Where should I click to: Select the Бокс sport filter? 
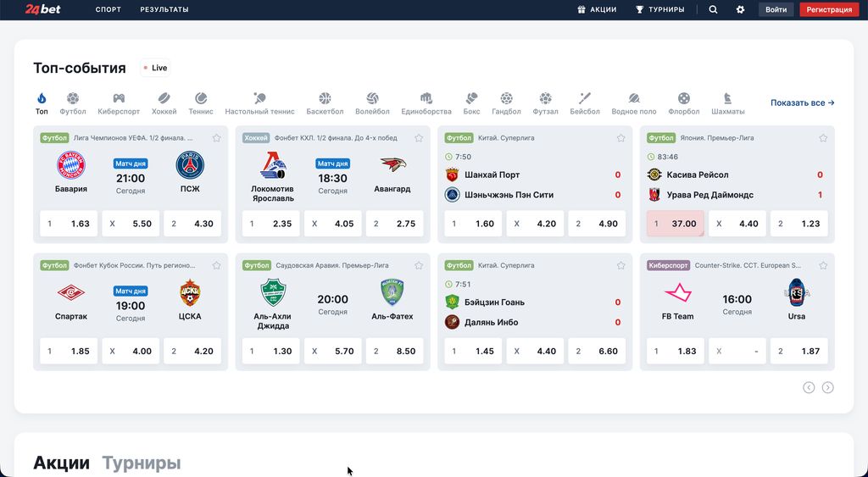(471, 103)
